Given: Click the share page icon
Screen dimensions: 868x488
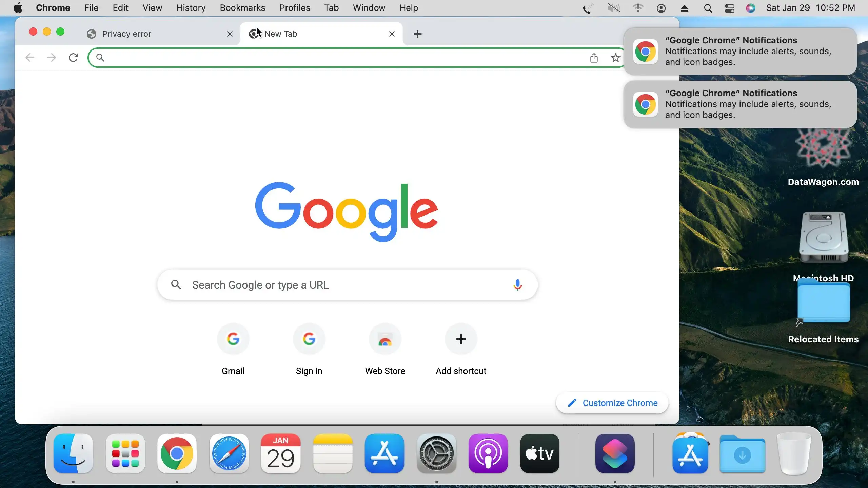Looking at the screenshot, I should (594, 58).
